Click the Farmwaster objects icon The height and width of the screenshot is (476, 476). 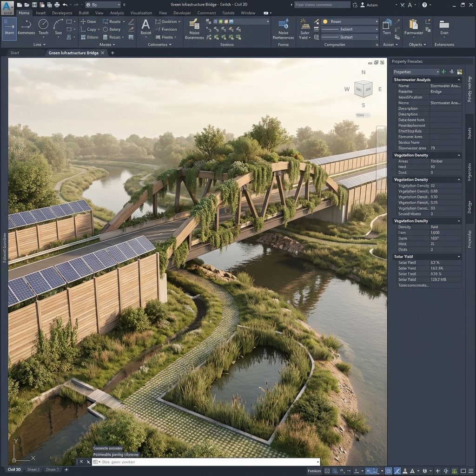[413, 25]
